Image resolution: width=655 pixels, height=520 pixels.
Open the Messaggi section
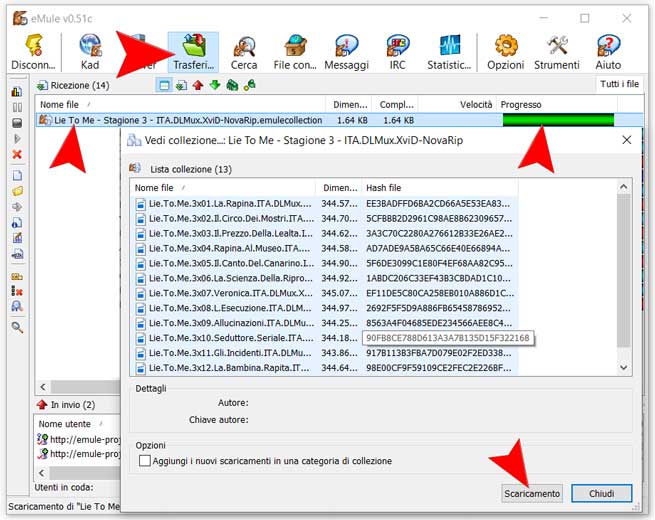[x=346, y=52]
